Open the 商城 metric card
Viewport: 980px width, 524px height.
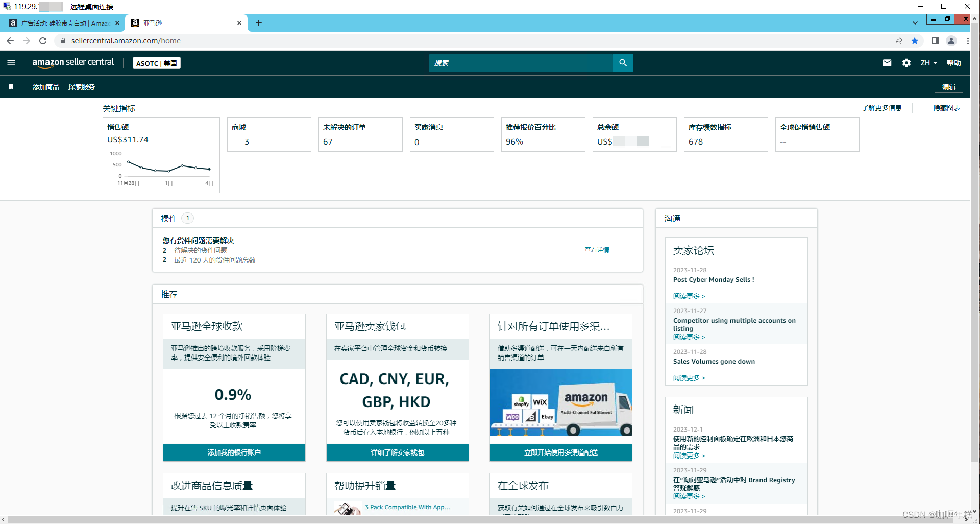(269, 134)
